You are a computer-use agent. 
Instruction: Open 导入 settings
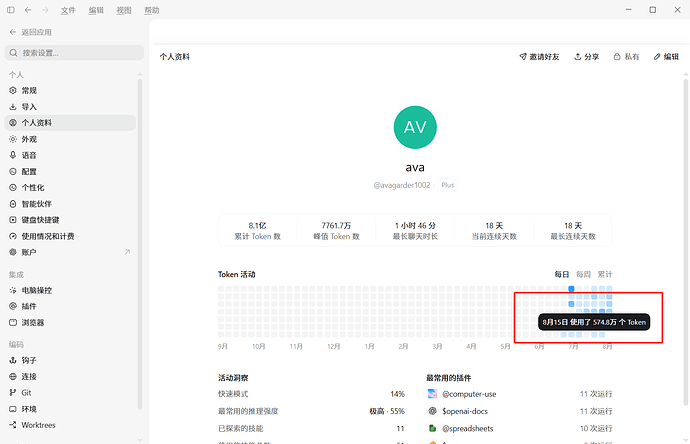tap(70, 106)
